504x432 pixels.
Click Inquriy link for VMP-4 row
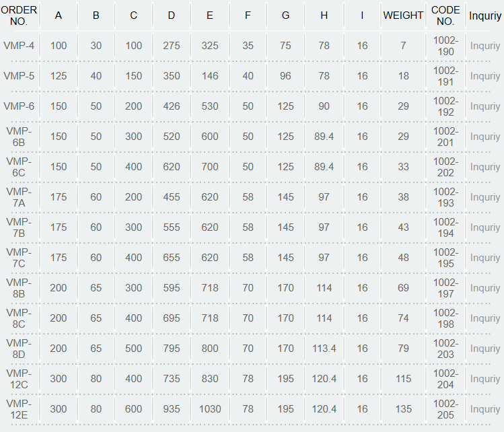click(484, 46)
